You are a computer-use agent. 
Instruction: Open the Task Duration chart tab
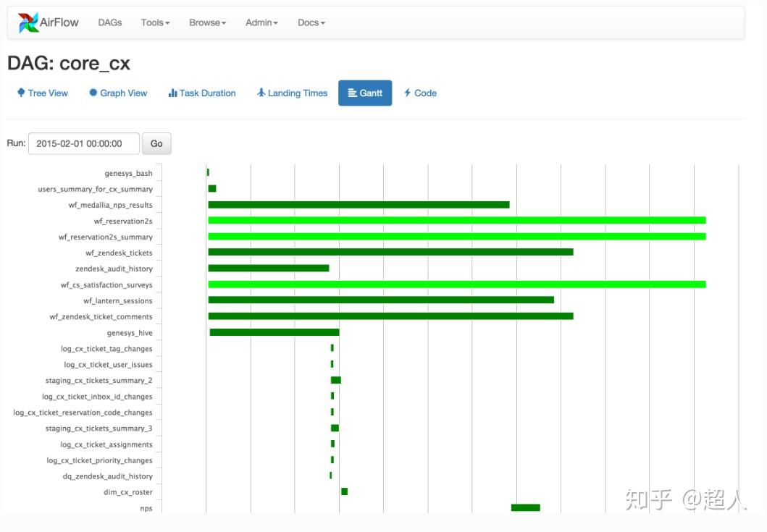(202, 93)
